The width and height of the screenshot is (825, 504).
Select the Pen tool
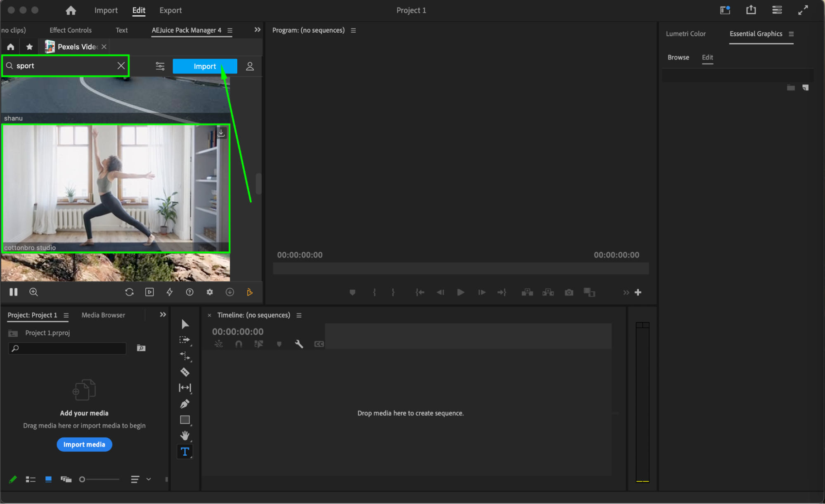pyautogui.click(x=184, y=404)
